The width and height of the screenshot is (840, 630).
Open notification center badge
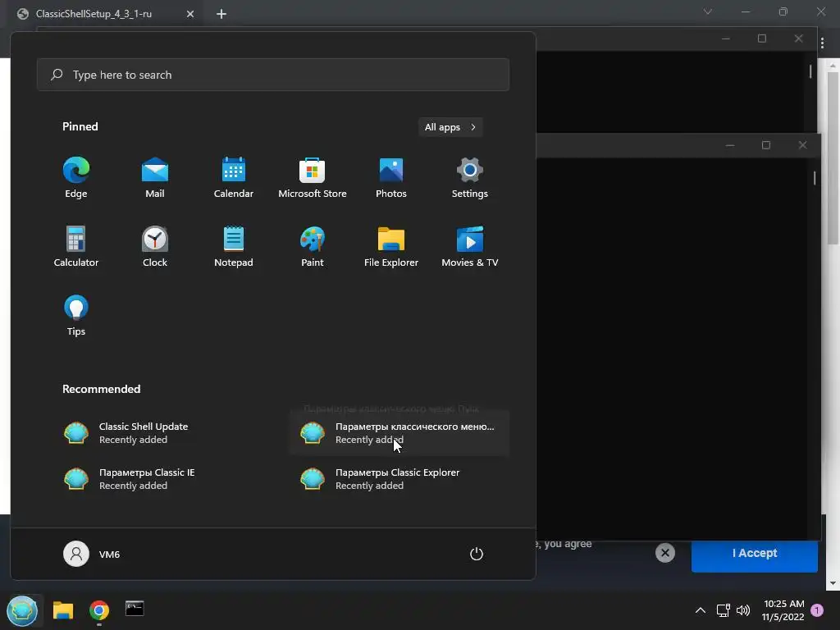coord(817,610)
